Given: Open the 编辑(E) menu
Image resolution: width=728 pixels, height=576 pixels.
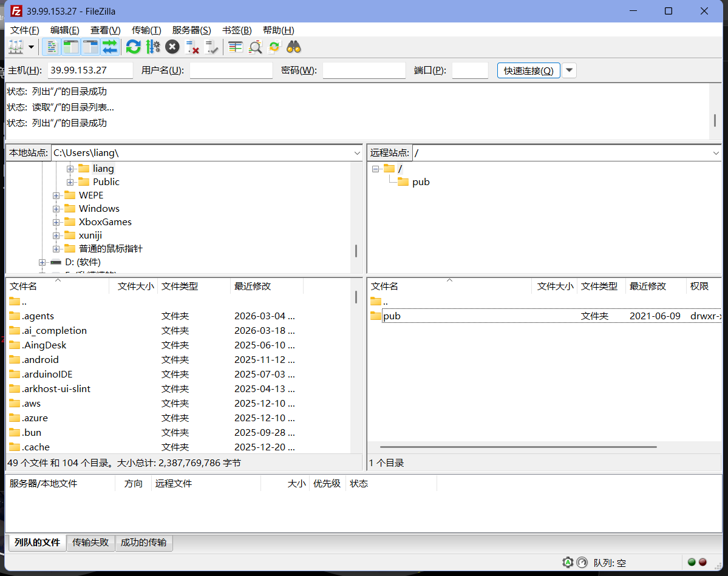Looking at the screenshot, I should (64, 30).
